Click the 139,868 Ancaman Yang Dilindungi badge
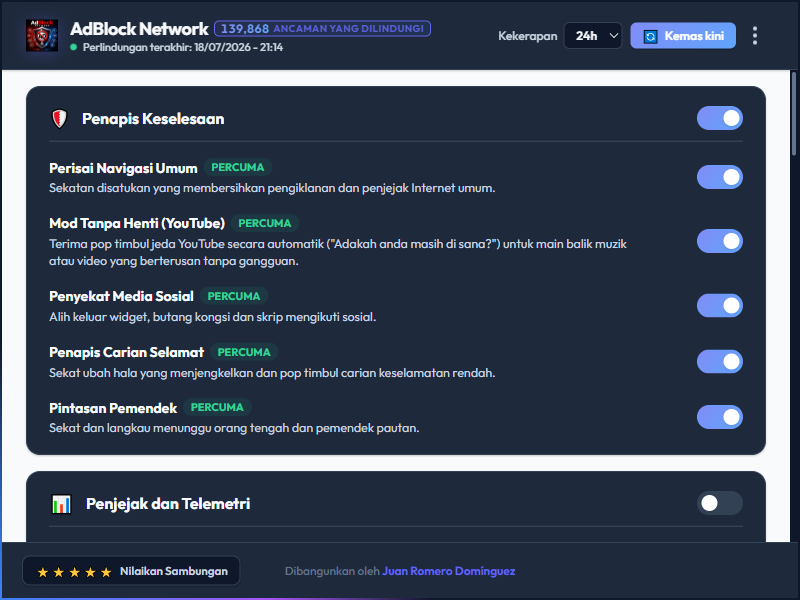 tap(322, 29)
